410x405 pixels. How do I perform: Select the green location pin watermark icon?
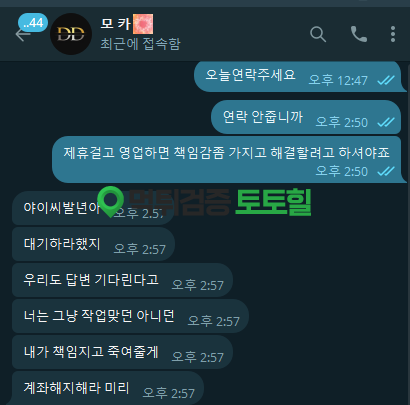110,201
